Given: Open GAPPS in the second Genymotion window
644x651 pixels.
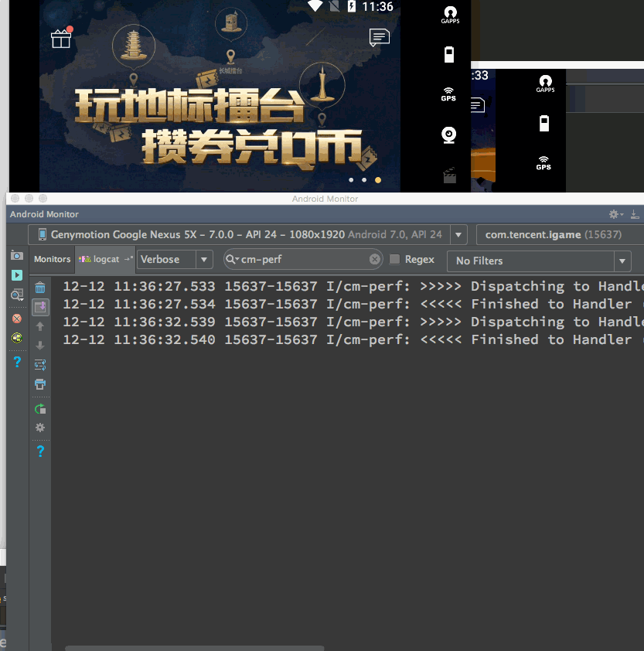Looking at the screenshot, I should [545, 84].
